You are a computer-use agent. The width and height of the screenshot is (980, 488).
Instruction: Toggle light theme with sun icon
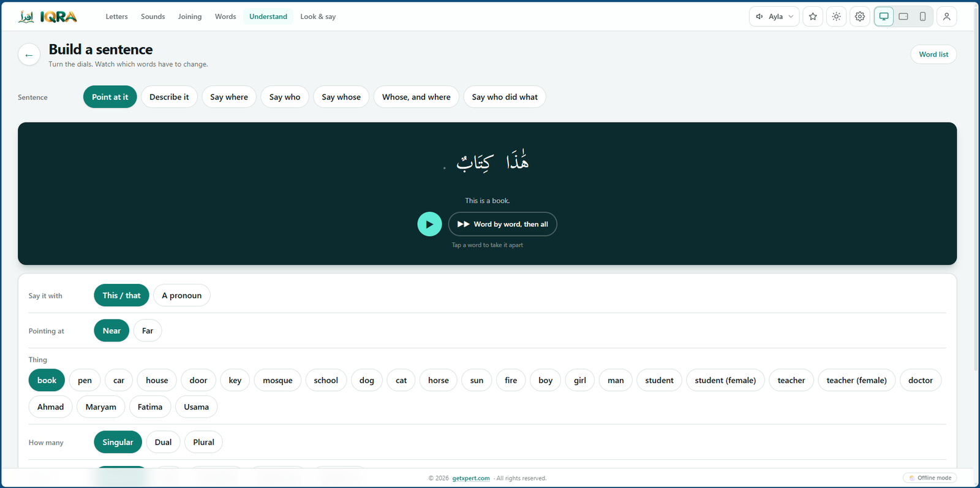(x=836, y=17)
